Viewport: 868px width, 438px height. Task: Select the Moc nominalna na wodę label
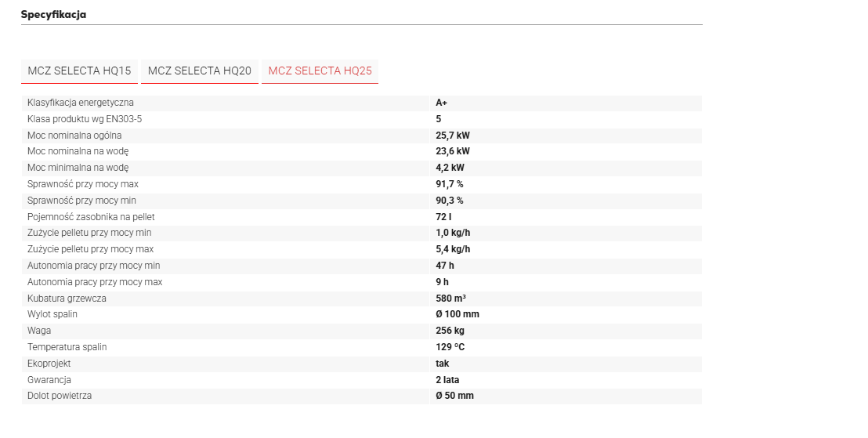(78, 151)
